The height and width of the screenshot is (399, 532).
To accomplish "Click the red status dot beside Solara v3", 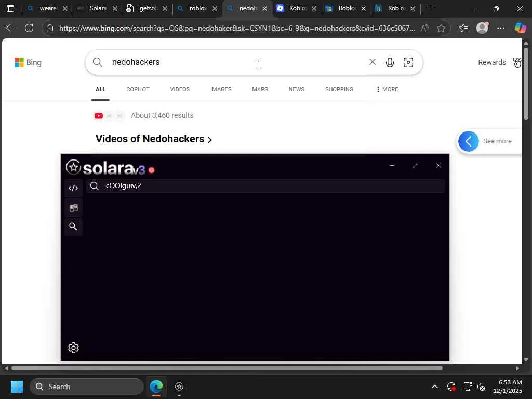I will tap(152, 170).
